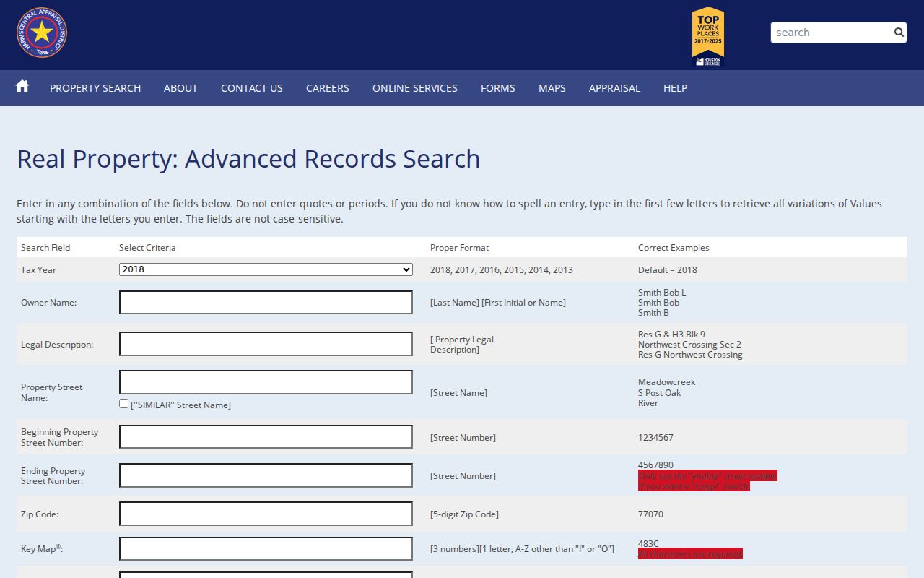Click the '77070' zip example

pos(650,514)
